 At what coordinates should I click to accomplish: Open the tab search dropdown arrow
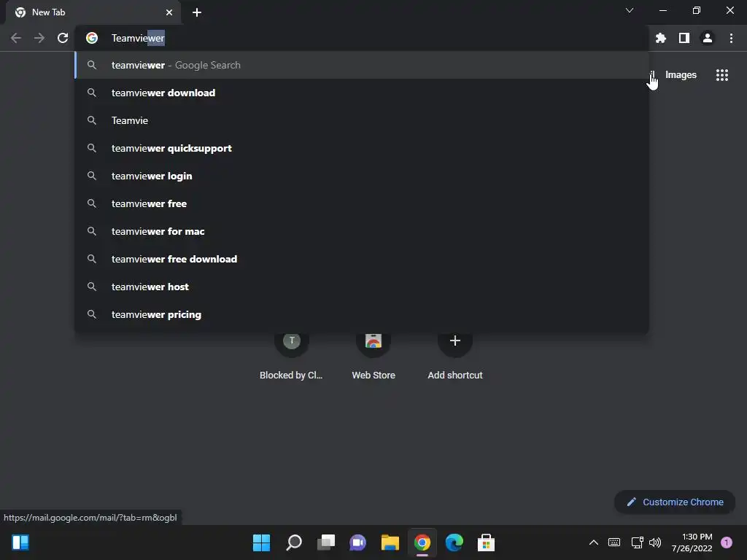tap(630, 10)
